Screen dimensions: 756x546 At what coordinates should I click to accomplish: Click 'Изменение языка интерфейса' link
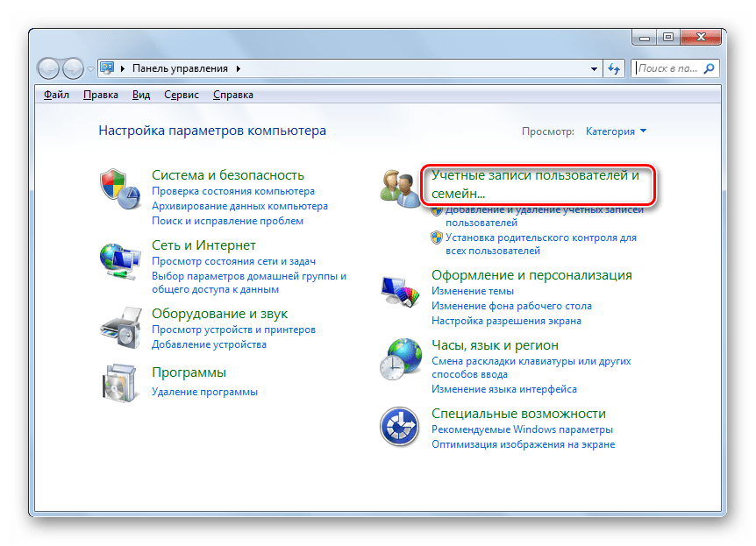504,389
